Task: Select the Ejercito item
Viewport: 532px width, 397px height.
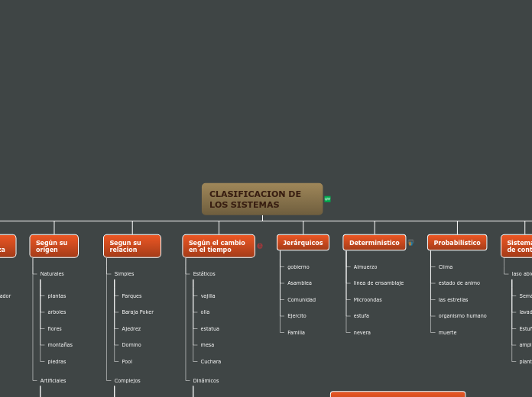Action: click(x=297, y=315)
